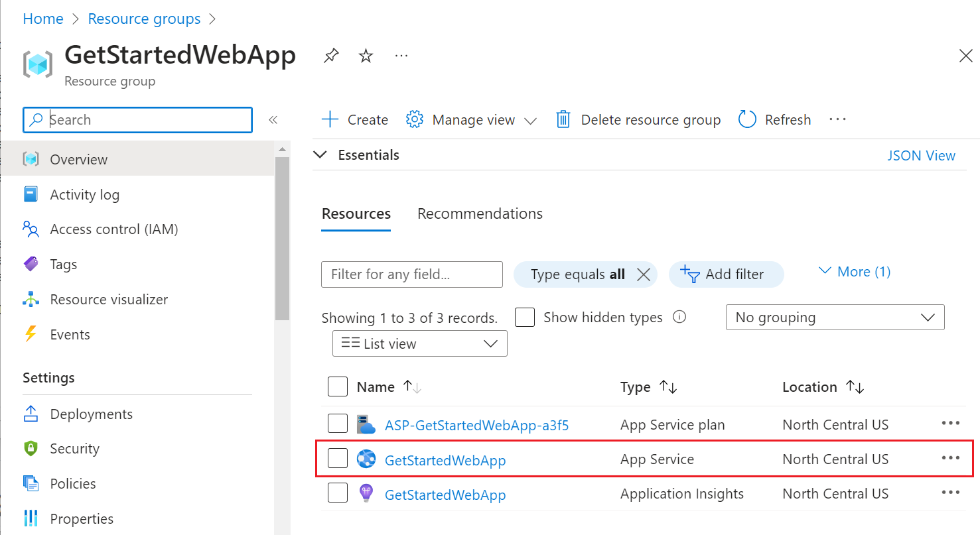Open the JSON View link
This screenshot has width=980, height=535.
pyautogui.click(x=922, y=155)
